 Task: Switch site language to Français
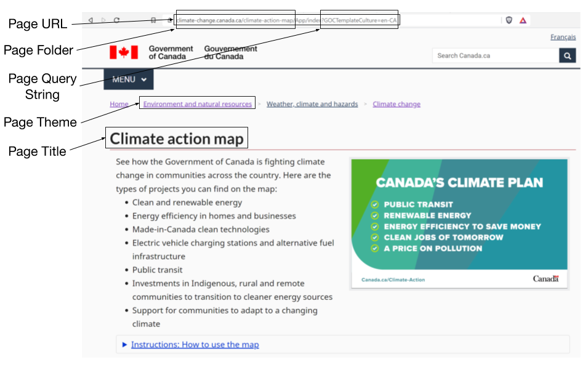tap(563, 37)
